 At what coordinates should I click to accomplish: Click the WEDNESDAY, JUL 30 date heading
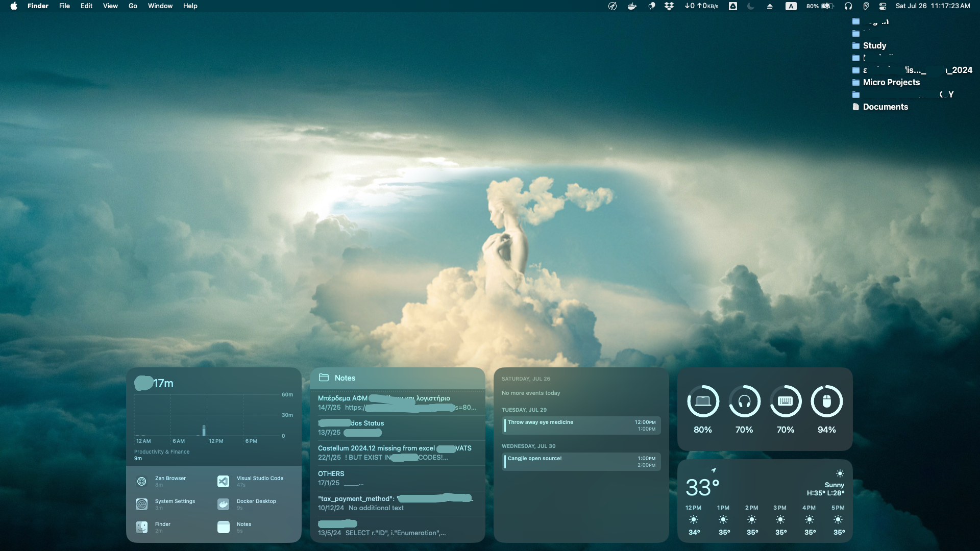[528, 446]
